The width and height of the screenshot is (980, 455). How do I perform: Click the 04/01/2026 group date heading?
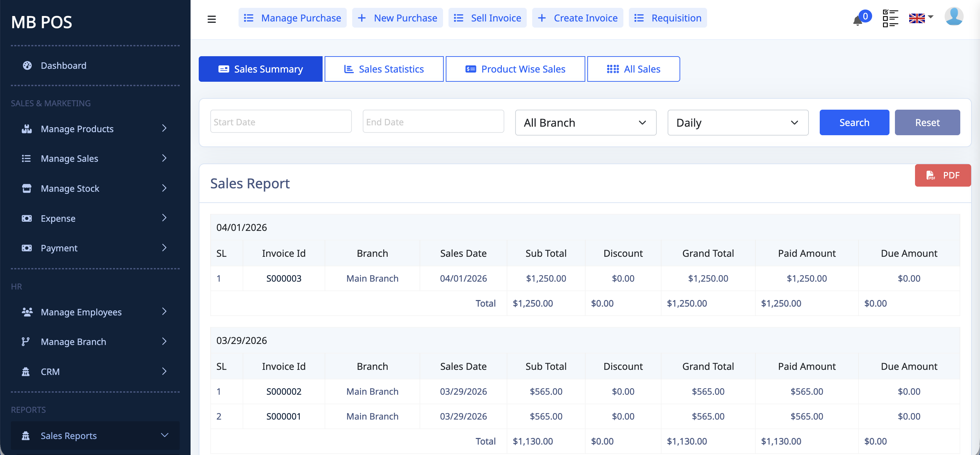[242, 227]
